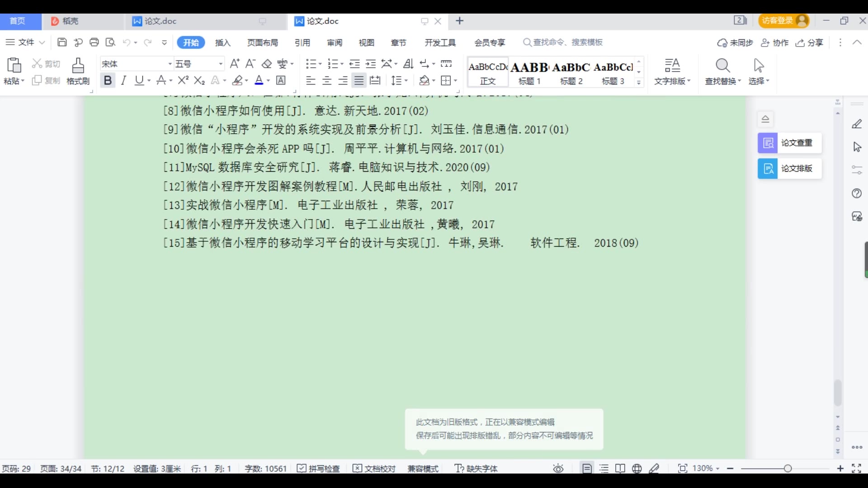
Task: Click sidebar settings sliders icon
Action: [857, 170]
